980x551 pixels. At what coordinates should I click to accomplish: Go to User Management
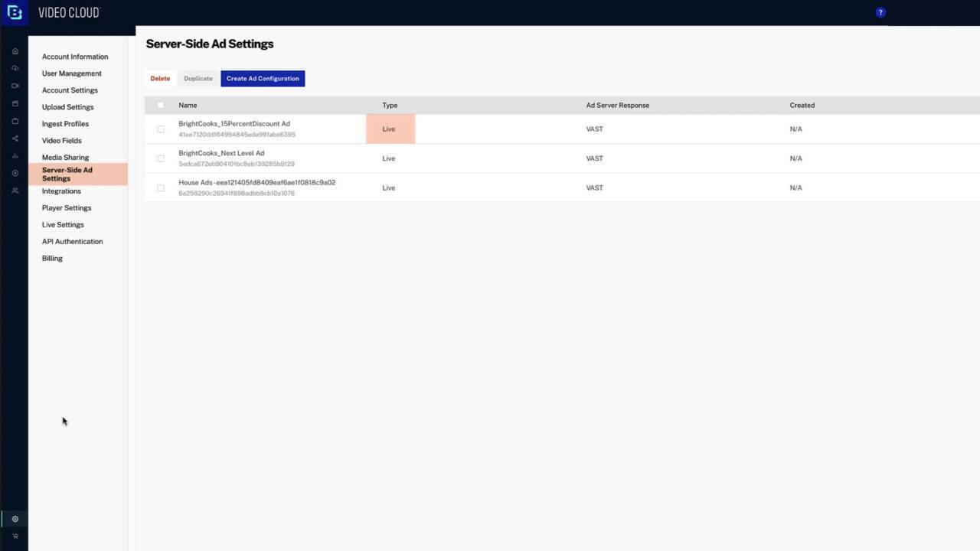pyautogui.click(x=72, y=73)
